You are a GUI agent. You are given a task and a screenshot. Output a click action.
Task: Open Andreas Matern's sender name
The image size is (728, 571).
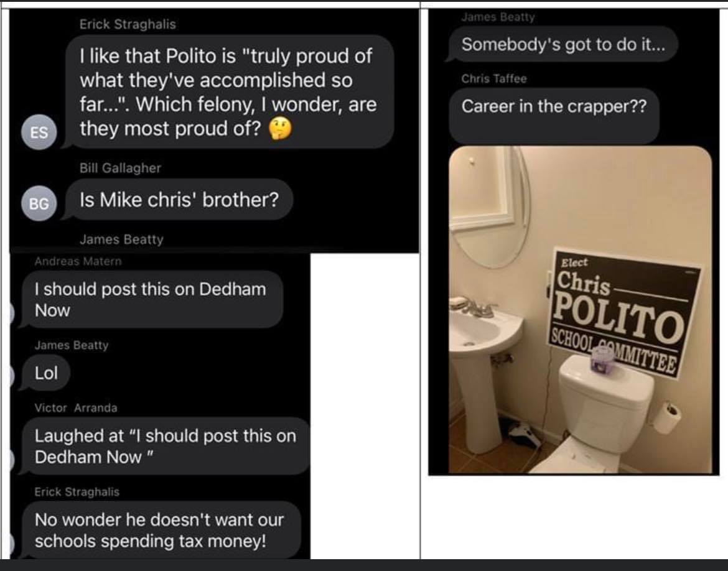click(78, 261)
